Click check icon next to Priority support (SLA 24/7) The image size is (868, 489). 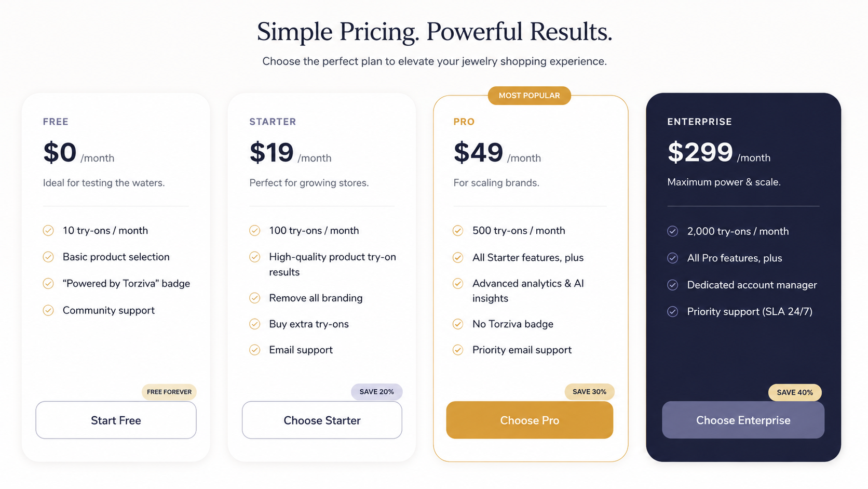tap(673, 311)
